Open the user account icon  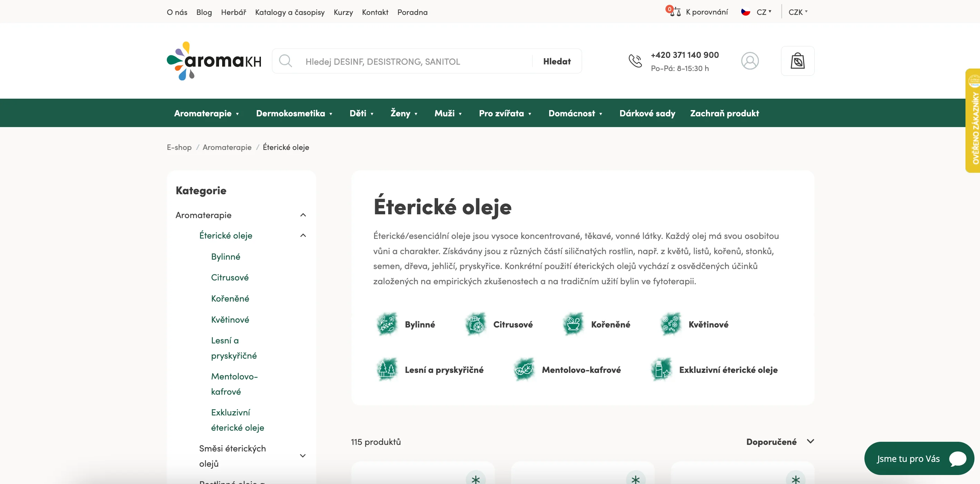(x=750, y=61)
